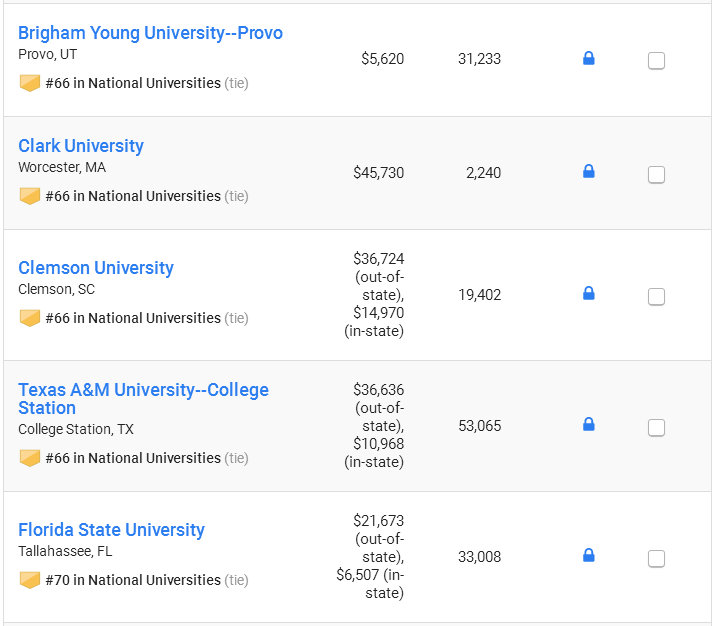Click the ranking badge icon for Florida State

point(30,580)
